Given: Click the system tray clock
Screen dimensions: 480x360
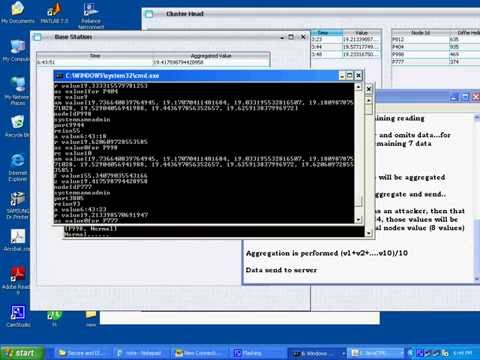Looking at the screenshot, I should 463,353.
